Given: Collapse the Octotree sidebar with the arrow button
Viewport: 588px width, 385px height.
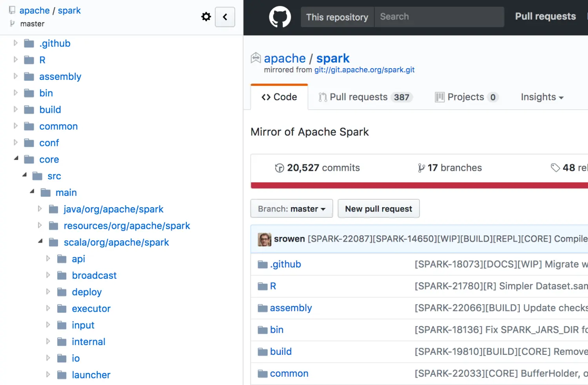Looking at the screenshot, I should [x=225, y=17].
